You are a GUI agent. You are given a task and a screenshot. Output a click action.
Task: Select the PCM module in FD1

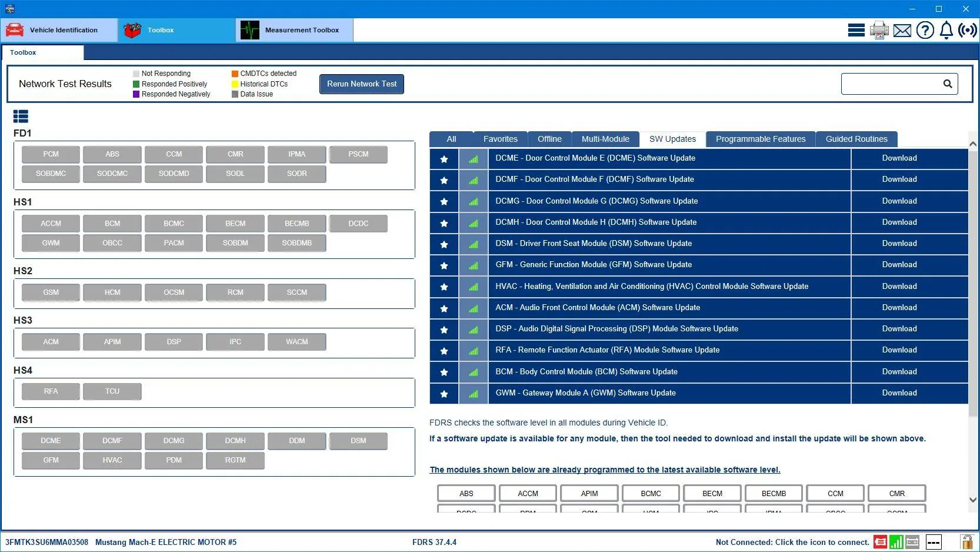51,154
